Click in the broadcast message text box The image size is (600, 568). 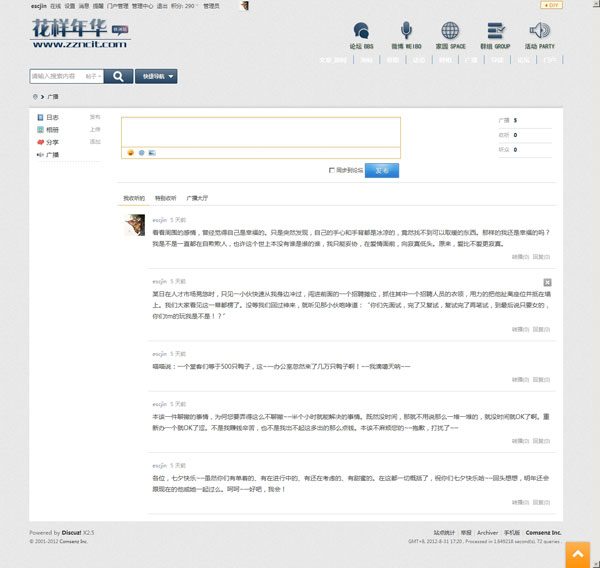coord(260,131)
